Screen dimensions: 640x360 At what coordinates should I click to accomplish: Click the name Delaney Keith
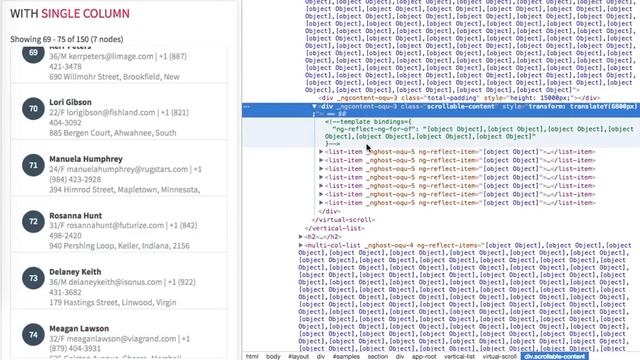pos(75,272)
